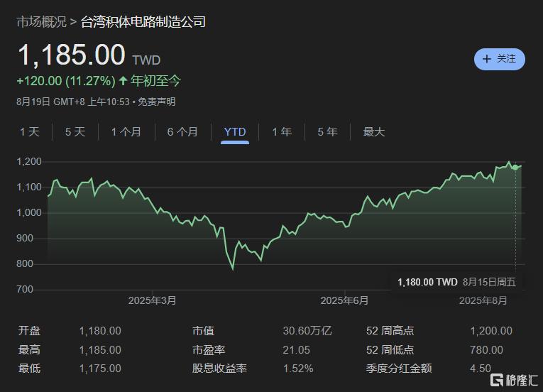The width and height of the screenshot is (543, 392).
Task: Click the 年初至今 label
Action: pos(155,81)
